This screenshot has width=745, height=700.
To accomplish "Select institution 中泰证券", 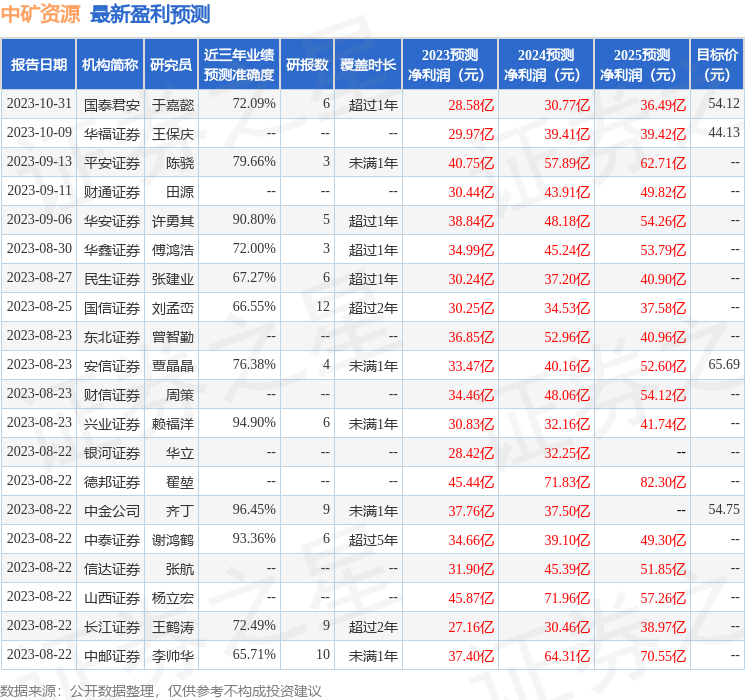I will point(112,539).
